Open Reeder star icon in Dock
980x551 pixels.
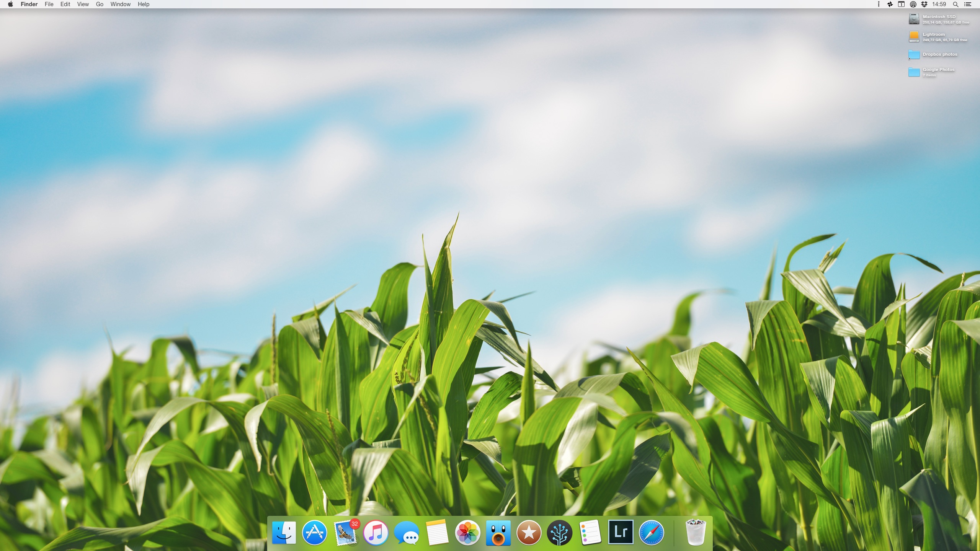[529, 533]
